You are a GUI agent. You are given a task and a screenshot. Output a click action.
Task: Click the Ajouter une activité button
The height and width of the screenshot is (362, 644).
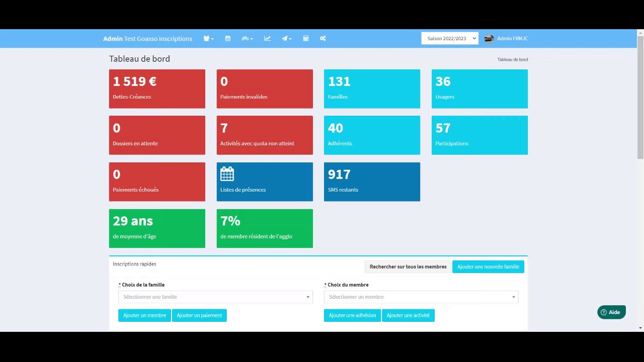(x=408, y=315)
